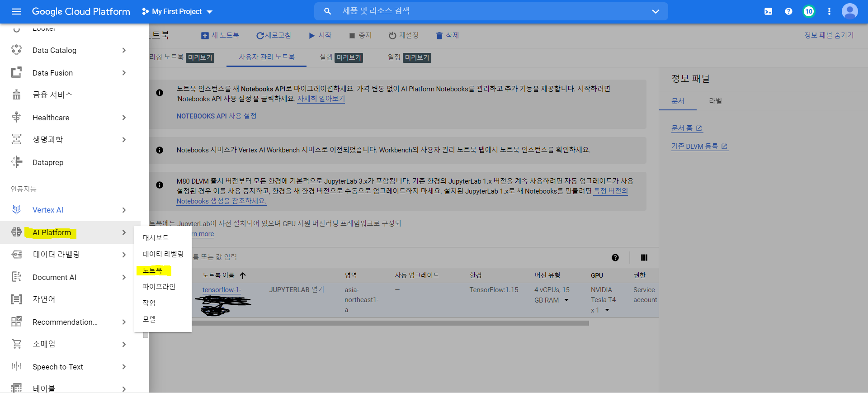868x393 pixels.
Task: Activate Cloud Shell icon
Action: click(x=768, y=11)
